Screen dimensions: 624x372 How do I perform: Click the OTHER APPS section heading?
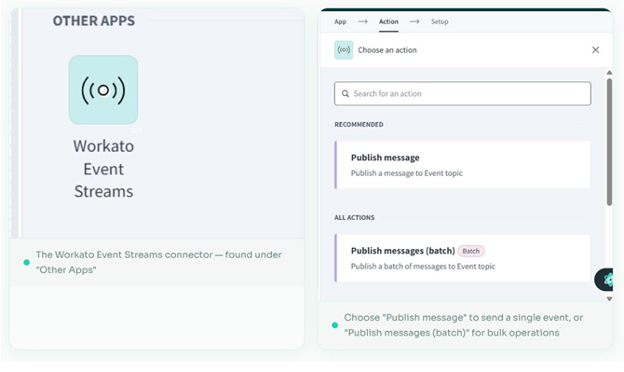pos(94,21)
